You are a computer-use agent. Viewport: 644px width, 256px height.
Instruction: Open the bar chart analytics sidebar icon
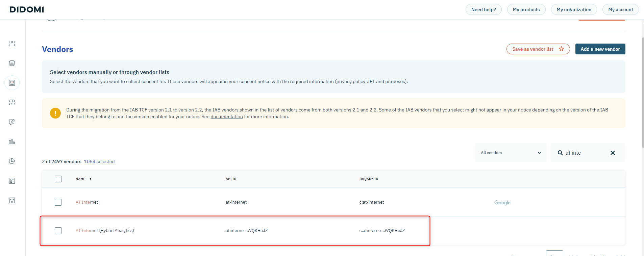[12, 142]
